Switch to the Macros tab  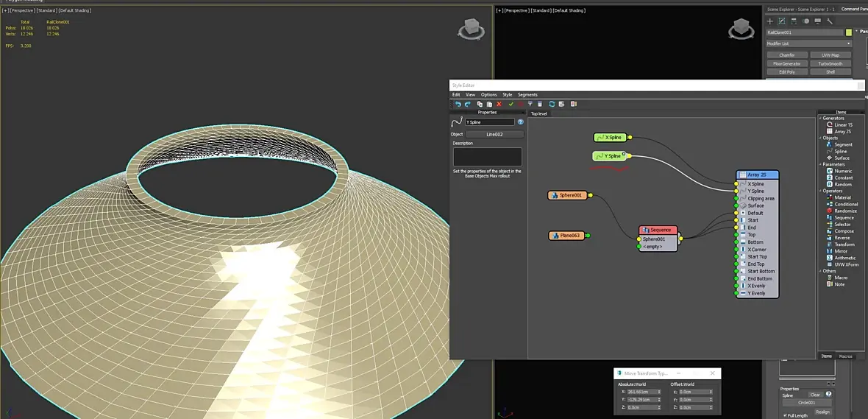tap(846, 356)
